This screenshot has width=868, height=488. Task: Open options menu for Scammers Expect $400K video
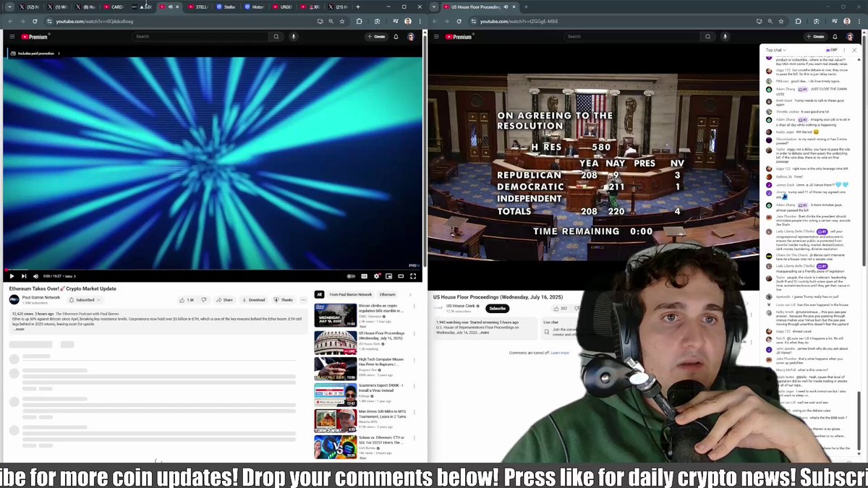414,387
